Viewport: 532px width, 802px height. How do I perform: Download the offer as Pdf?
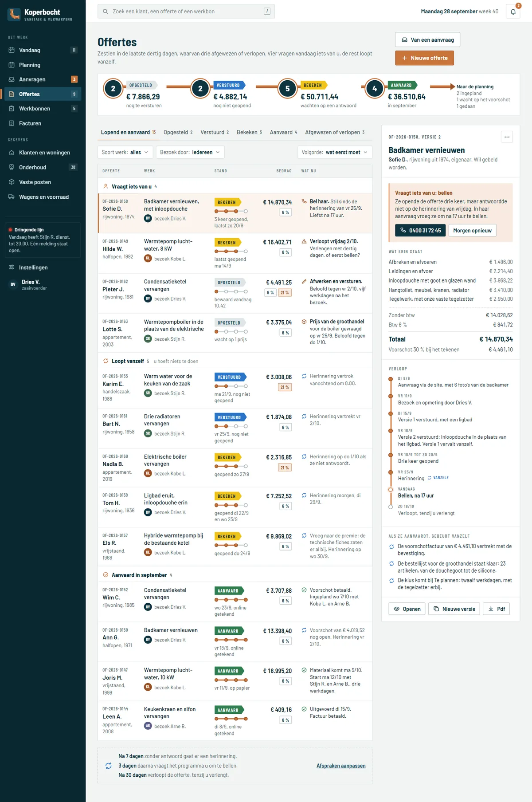[496, 609]
